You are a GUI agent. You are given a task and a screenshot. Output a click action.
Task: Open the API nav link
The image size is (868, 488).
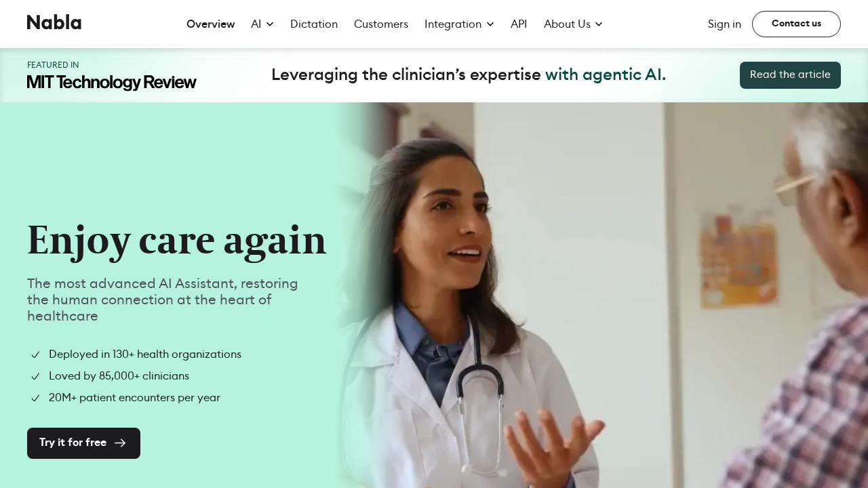[x=519, y=24]
